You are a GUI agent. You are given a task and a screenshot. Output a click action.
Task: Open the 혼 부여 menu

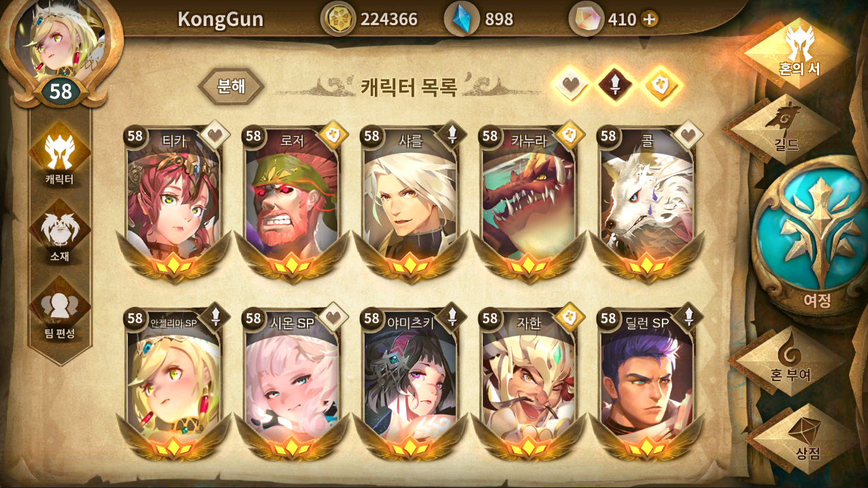790,359
